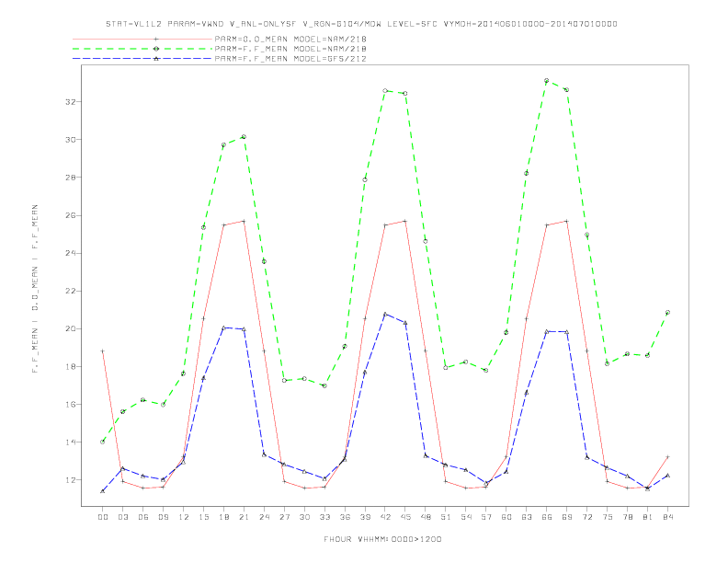This screenshot has width=728, height=563.
Task: Click x-axis tick label 57
Action: [486, 517]
